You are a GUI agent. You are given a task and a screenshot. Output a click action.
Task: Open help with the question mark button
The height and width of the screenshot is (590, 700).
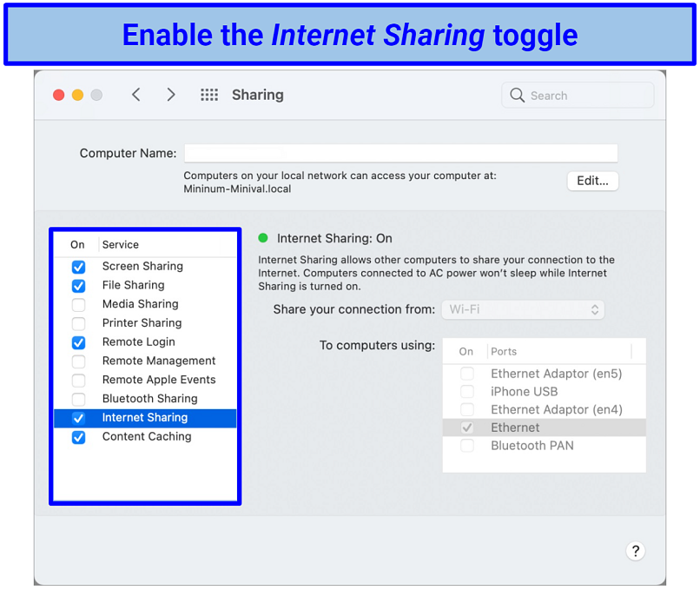click(x=635, y=551)
